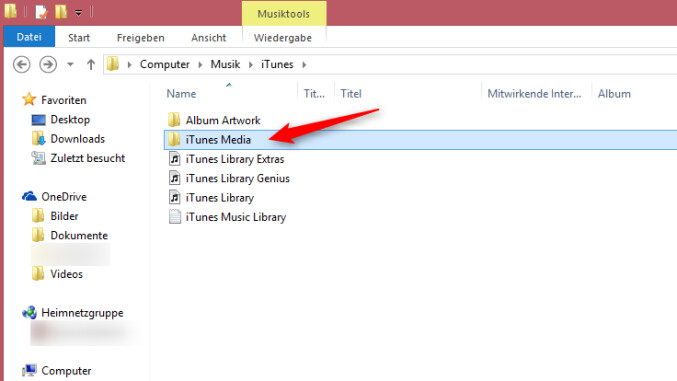Click the OneDrive cloud icon
This screenshot has height=381, width=677.
[29, 197]
